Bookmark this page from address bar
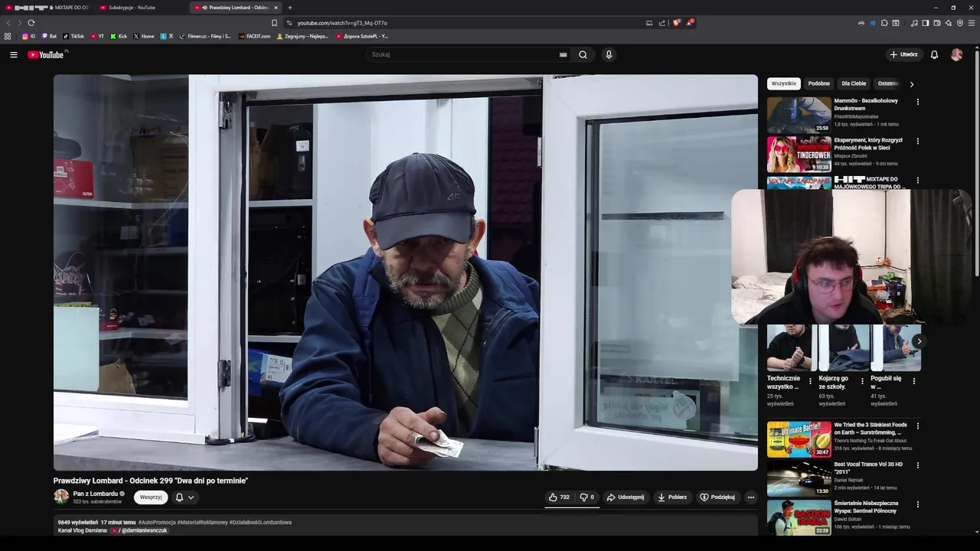Image resolution: width=980 pixels, height=551 pixels. (x=274, y=23)
